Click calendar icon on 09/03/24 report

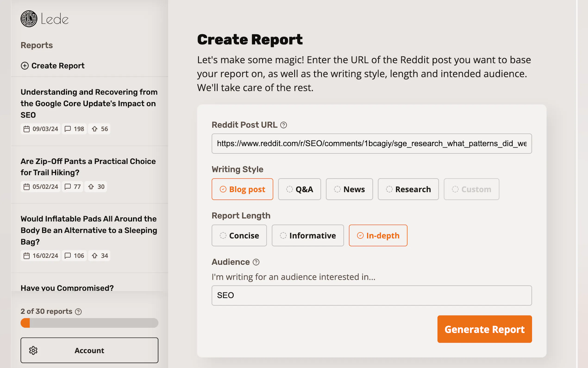[26, 129]
